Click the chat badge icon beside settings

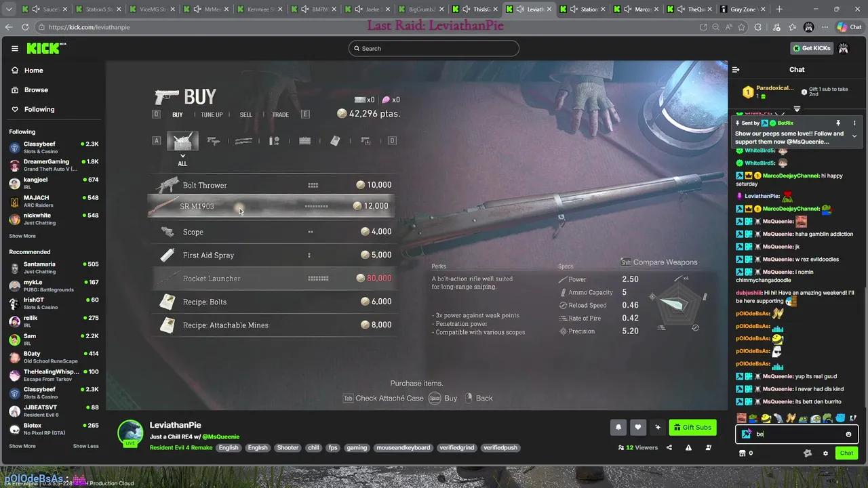click(807, 453)
